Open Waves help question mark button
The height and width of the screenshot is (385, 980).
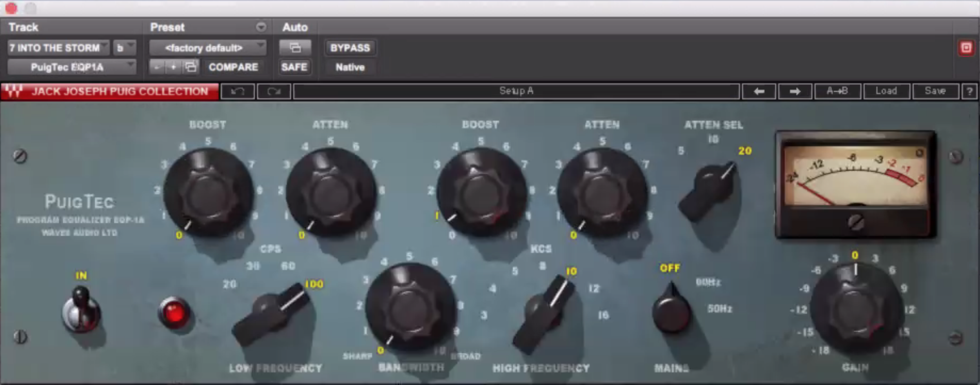(969, 91)
